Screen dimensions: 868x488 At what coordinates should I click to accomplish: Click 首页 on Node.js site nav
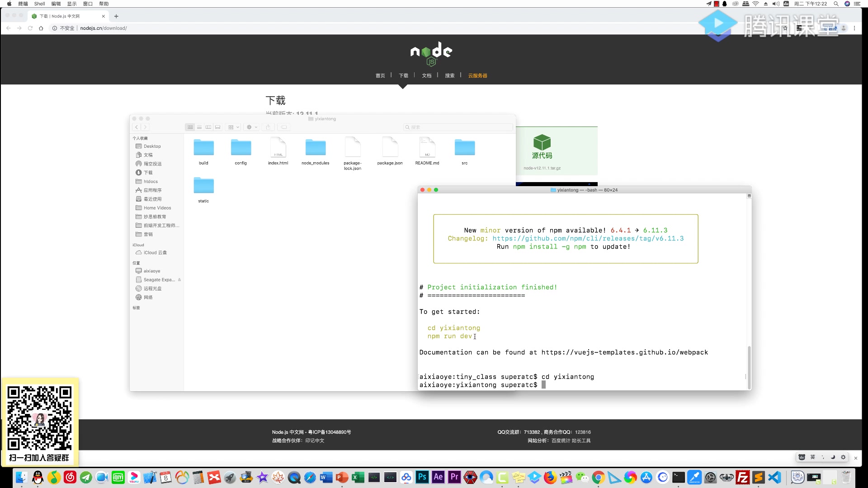(x=380, y=75)
